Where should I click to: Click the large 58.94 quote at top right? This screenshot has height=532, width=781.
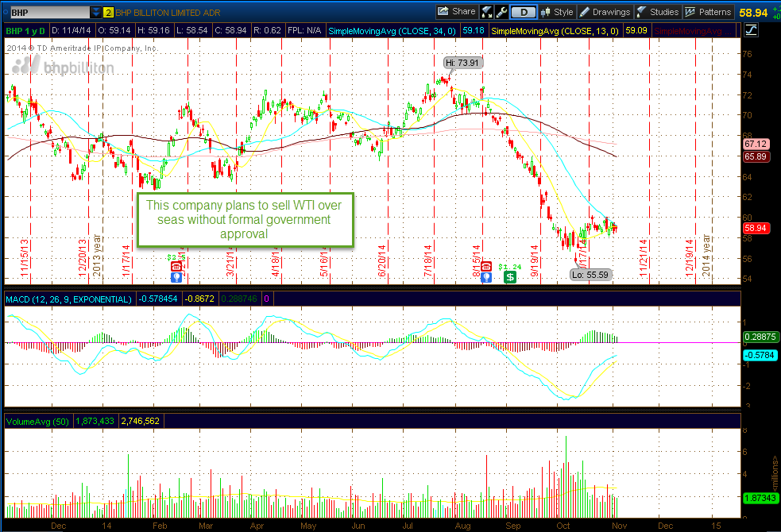754,13
